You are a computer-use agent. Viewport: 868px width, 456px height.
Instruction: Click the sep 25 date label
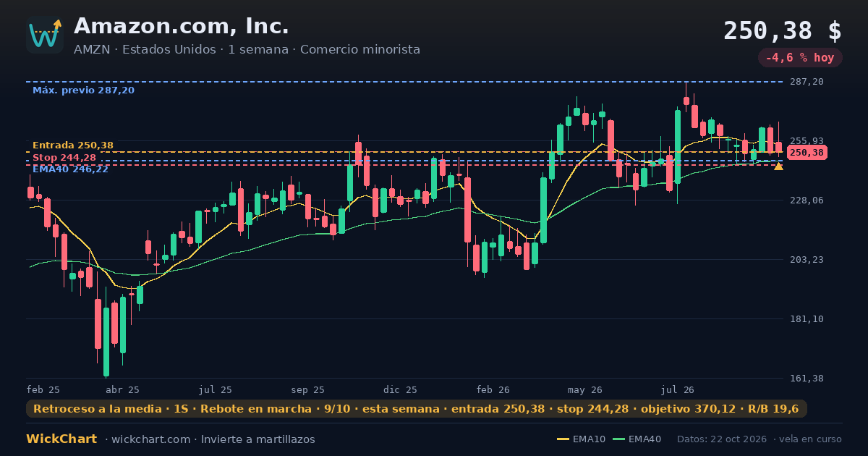[x=308, y=389]
